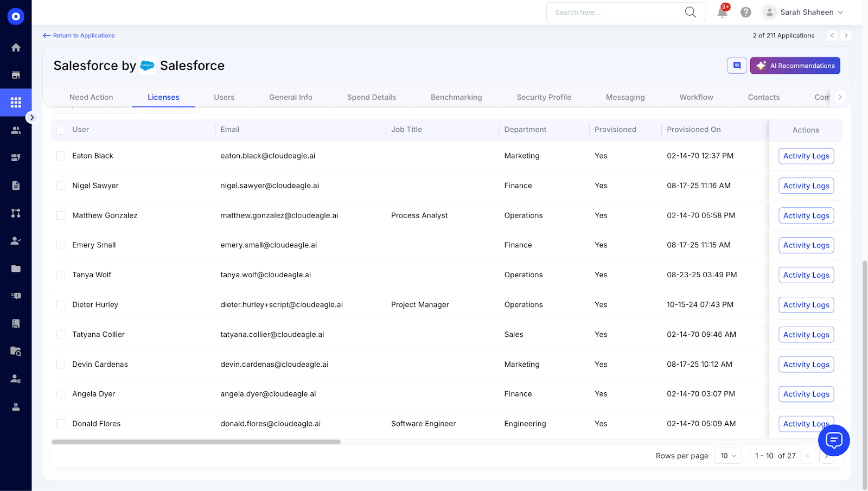Click the CloudEagle logo at top left
The image size is (868, 491).
point(16,16)
